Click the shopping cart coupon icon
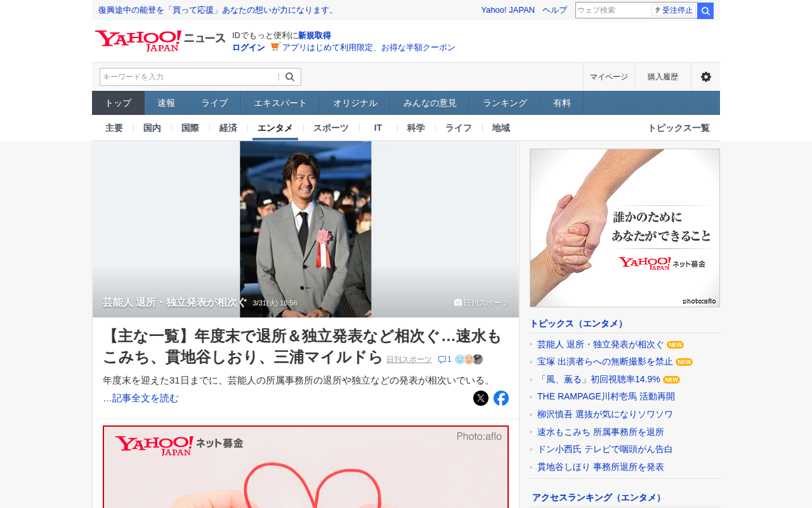 click(x=275, y=47)
